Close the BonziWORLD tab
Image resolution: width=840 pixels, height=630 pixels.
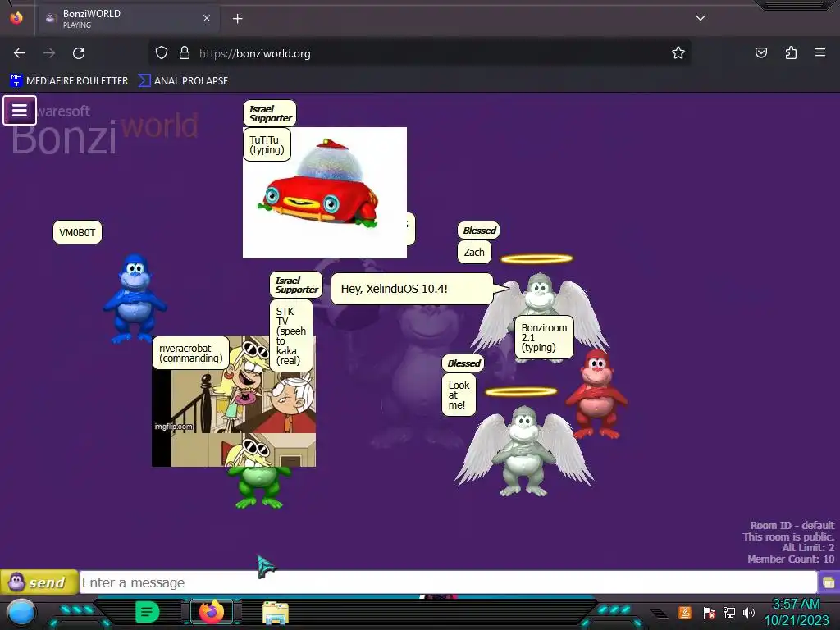(207, 18)
